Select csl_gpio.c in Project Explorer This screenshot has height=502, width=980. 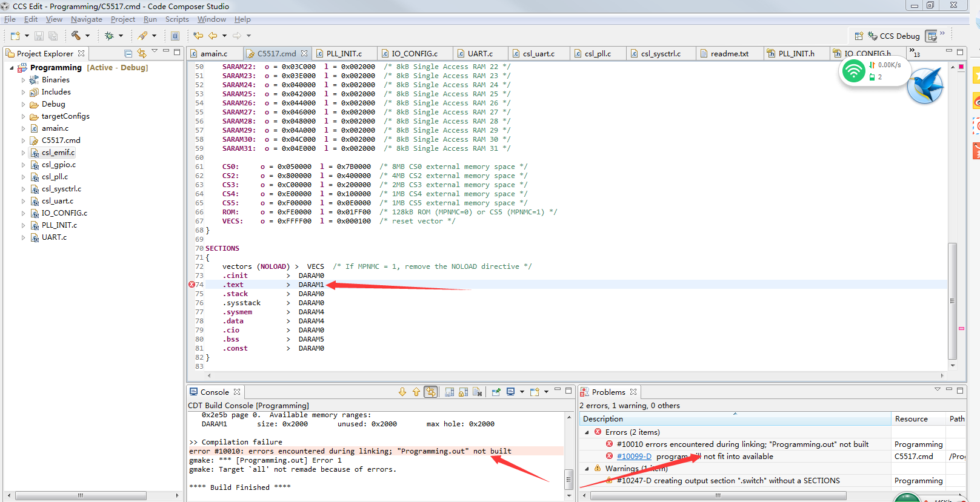pyautogui.click(x=58, y=165)
